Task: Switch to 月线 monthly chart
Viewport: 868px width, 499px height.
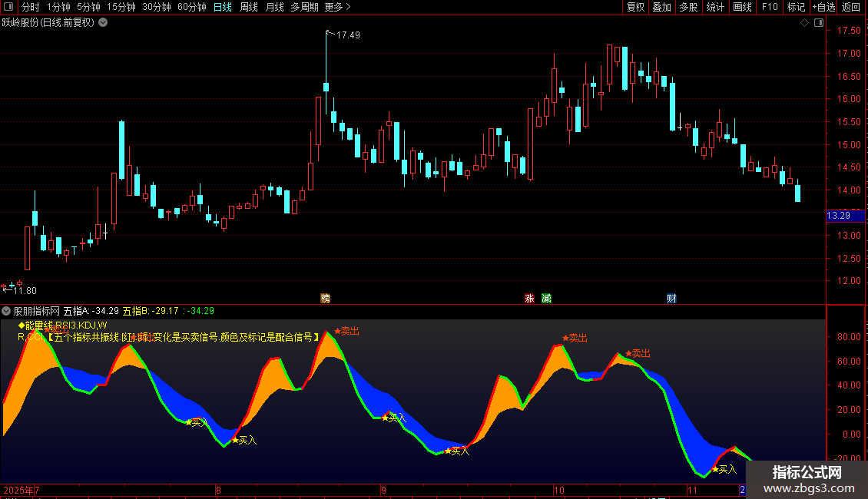Action: [x=274, y=7]
